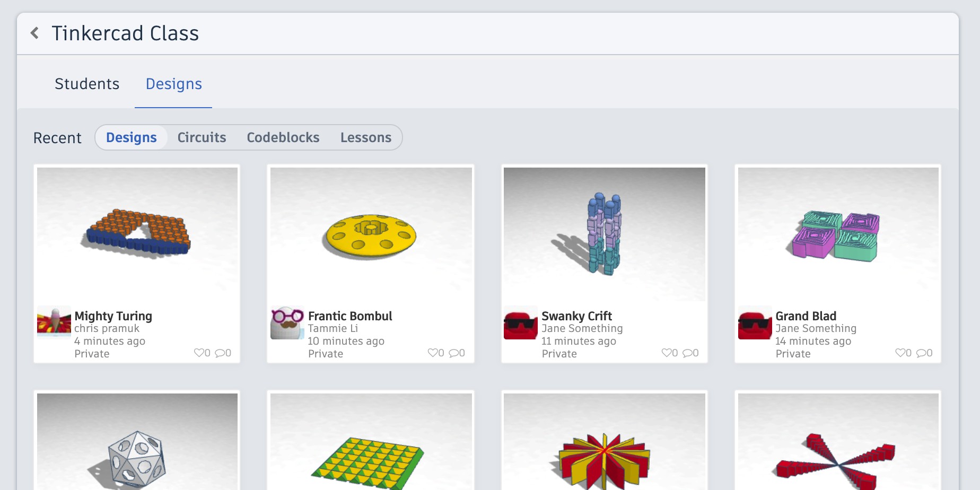Click Jane Something's avatar on Swanky Crift
Screen dimensions: 980x490
point(521,322)
